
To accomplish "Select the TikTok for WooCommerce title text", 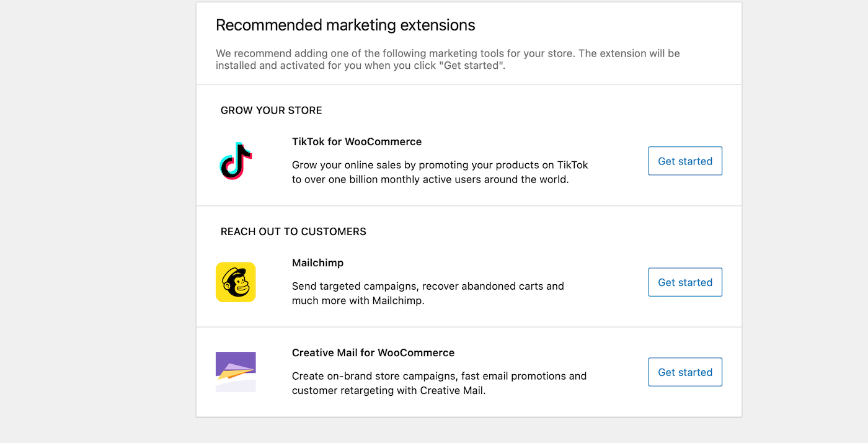I will [x=356, y=141].
